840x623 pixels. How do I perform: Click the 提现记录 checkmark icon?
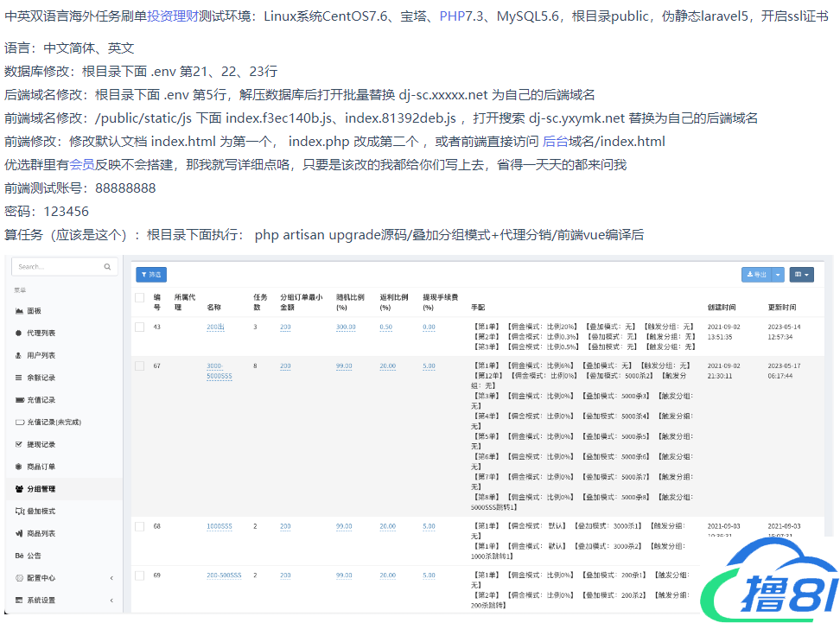tap(19, 444)
